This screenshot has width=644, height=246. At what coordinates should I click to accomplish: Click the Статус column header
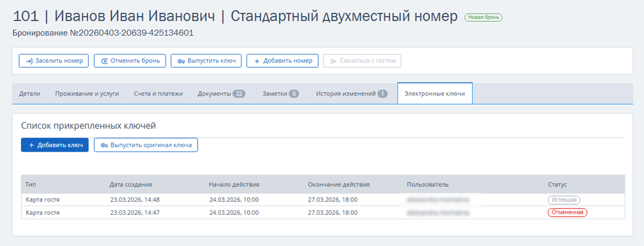(557, 184)
